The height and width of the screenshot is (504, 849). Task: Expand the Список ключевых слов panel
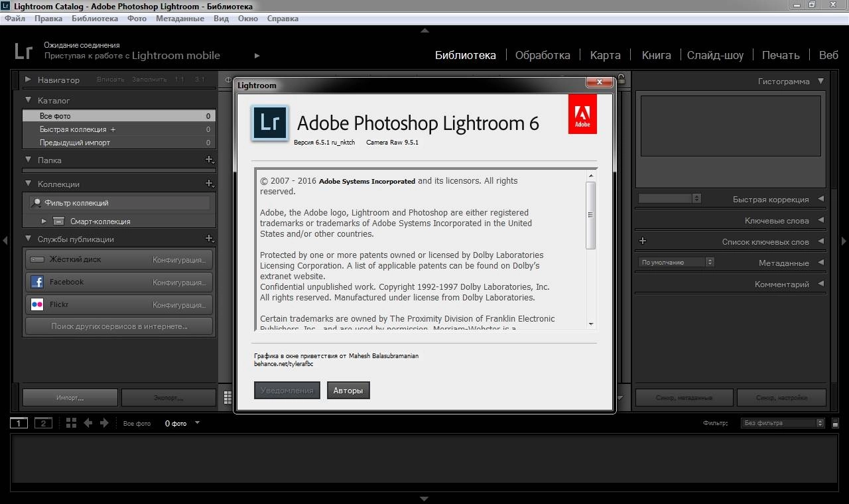click(x=820, y=241)
